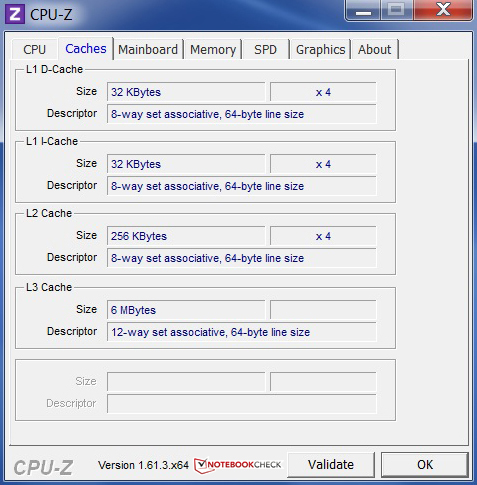Click the L1 I-Cache descriptor field
The image size is (477, 485).
coord(242,186)
